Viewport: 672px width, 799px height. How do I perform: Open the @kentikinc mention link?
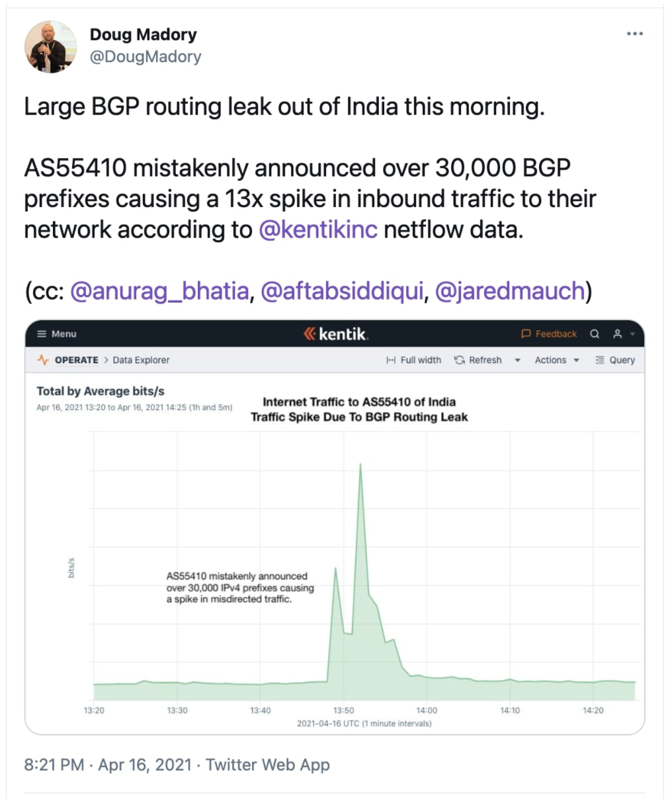pos(318,230)
